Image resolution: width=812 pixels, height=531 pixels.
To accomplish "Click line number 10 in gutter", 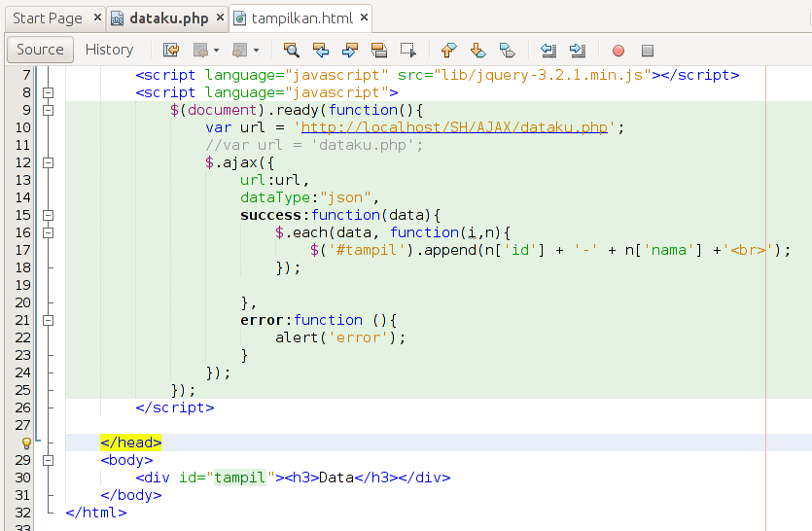I will pyautogui.click(x=22, y=127).
